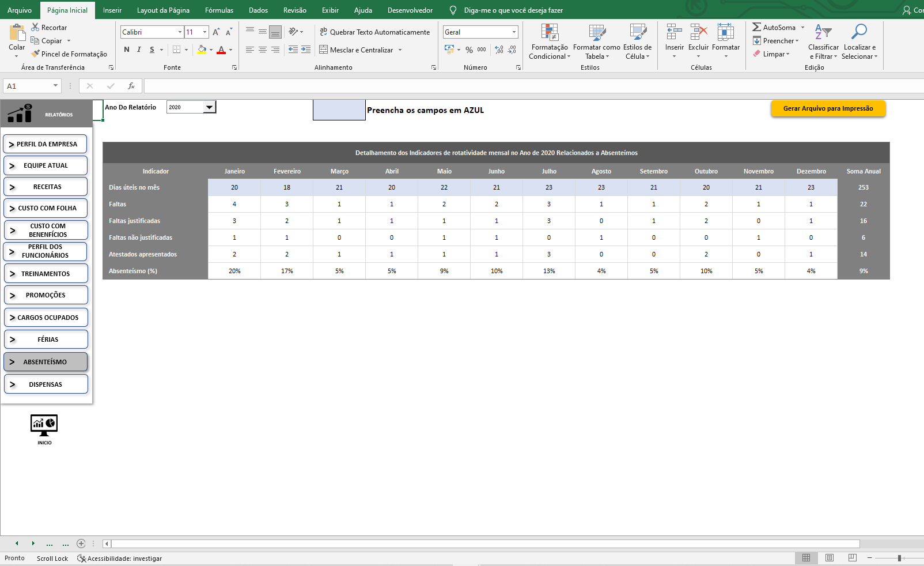Switch to the Fórmulas ribbon tab
Viewport: 924px width, 566px height.
pyautogui.click(x=219, y=10)
